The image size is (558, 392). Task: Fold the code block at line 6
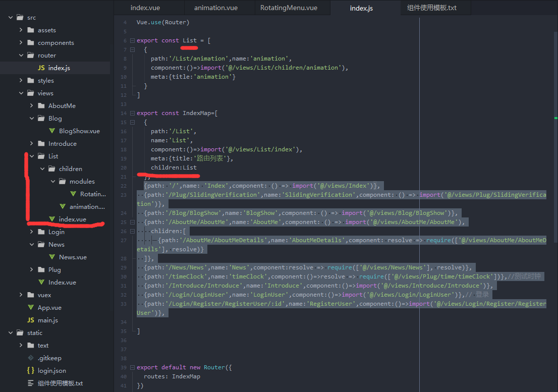132,40
